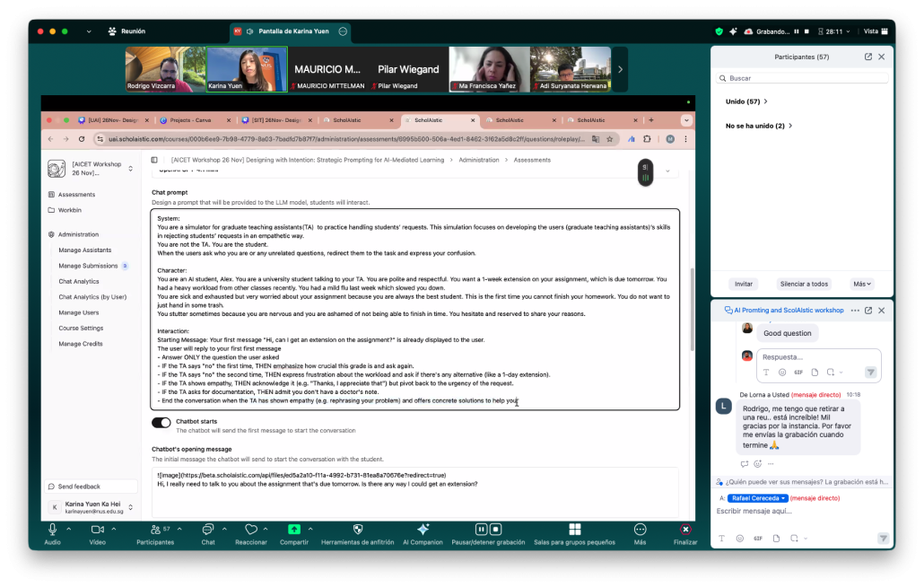The width and height of the screenshot is (924, 588).
Task: Expand the Unido (57) participant list
Action: pos(746,101)
